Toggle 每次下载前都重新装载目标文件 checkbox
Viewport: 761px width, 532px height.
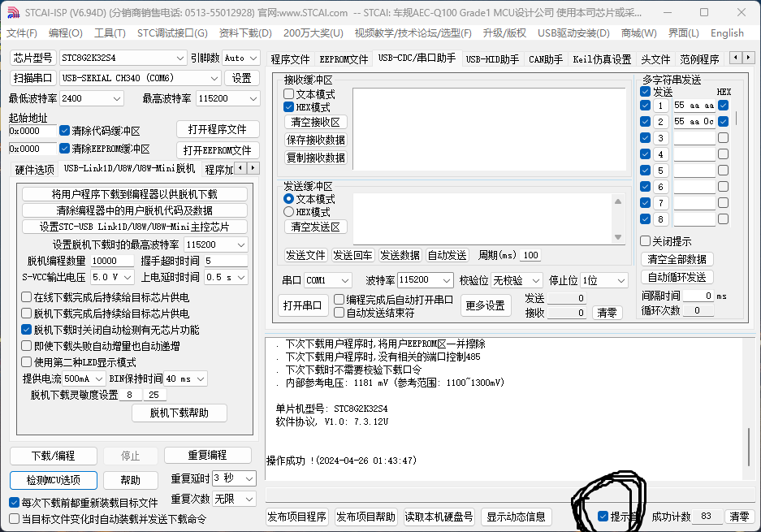pyautogui.click(x=14, y=503)
